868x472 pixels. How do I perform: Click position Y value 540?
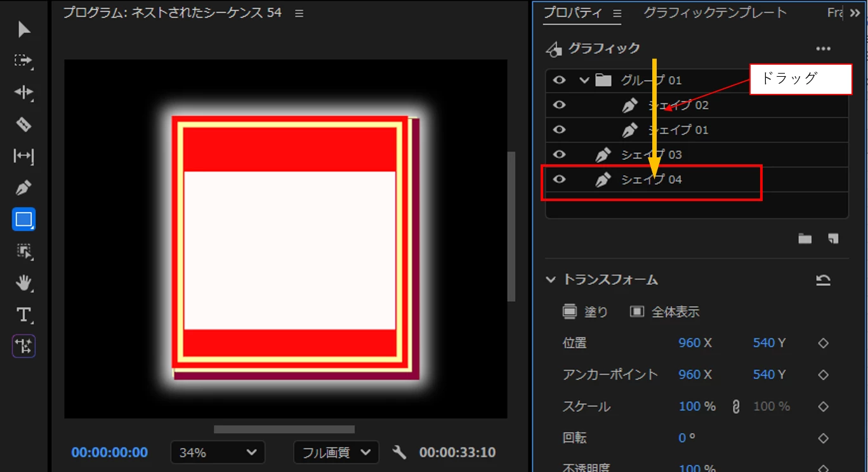[763, 343]
